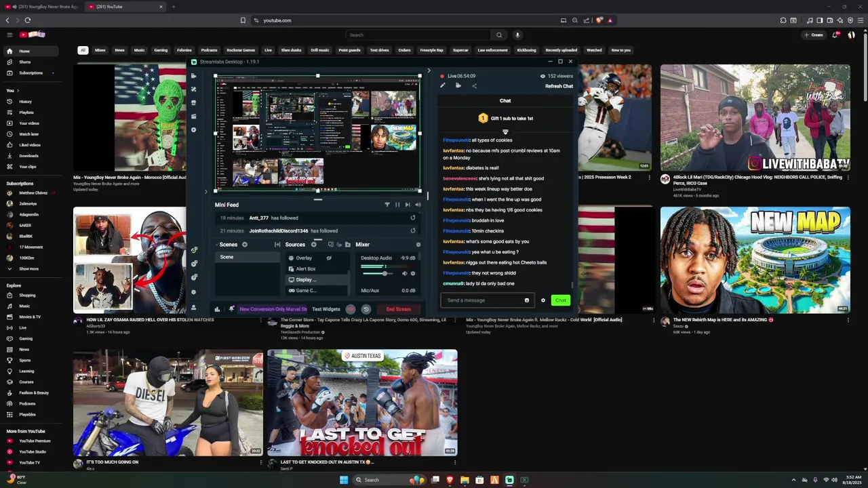Select the Alert Box source
This screenshot has height=488, width=868.
(x=316, y=269)
